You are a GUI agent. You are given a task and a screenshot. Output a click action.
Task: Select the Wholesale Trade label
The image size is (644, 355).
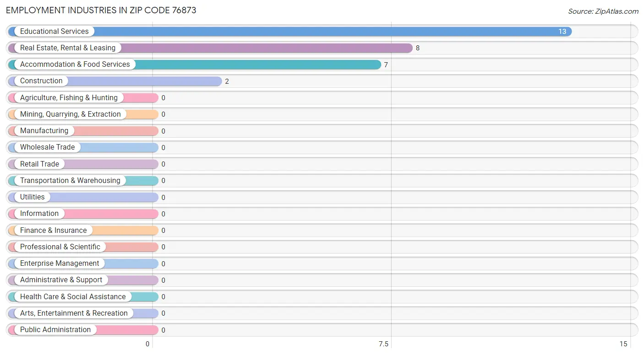point(48,147)
